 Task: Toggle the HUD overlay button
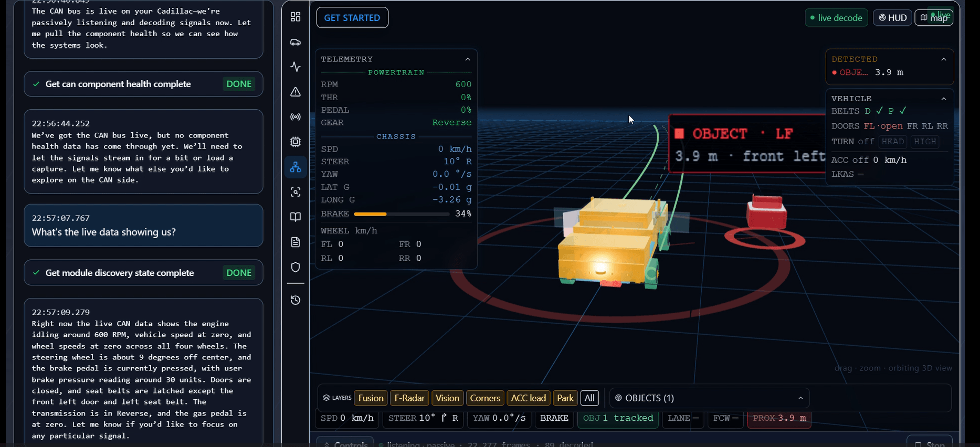tap(892, 17)
